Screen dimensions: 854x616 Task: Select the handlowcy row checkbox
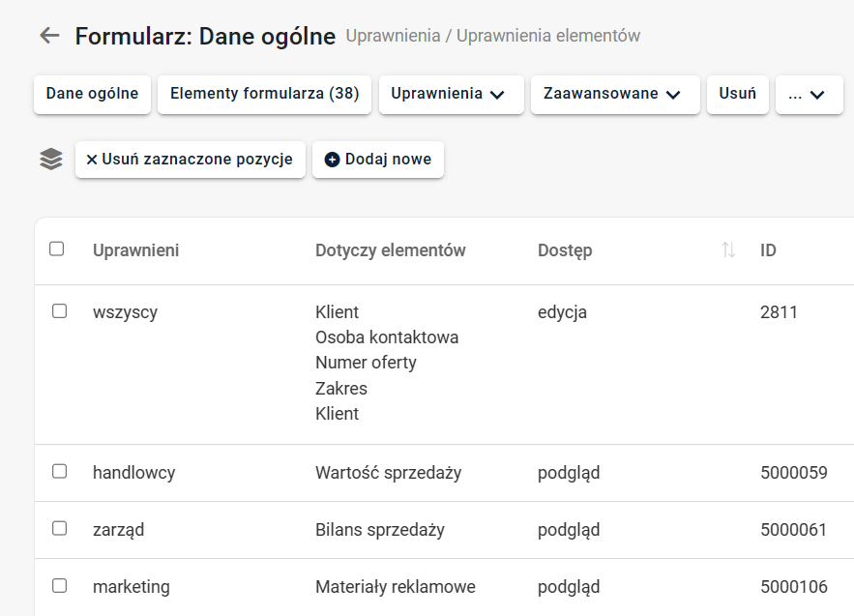pos(59,472)
